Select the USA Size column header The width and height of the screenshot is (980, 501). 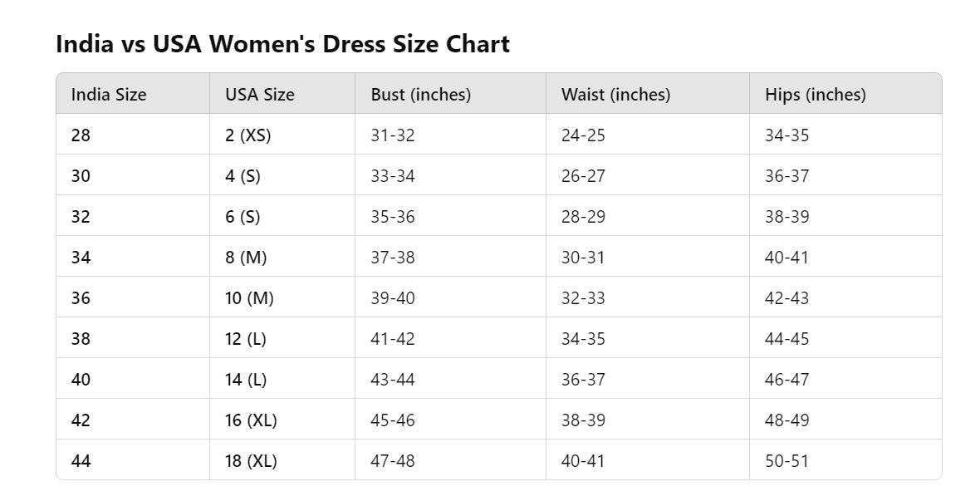260,95
